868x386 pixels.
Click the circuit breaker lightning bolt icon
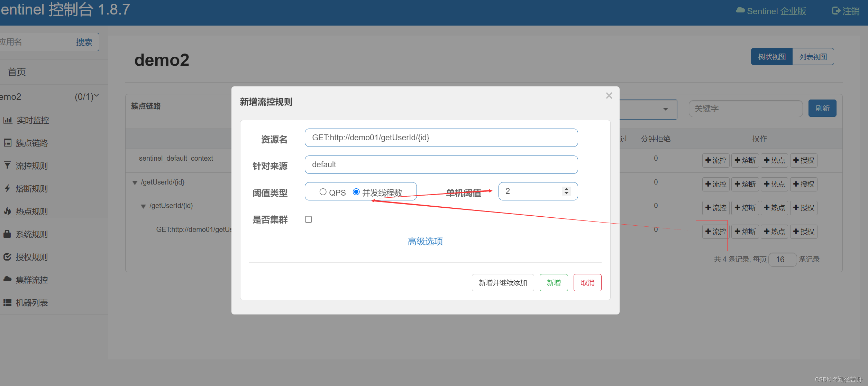click(x=7, y=188)
